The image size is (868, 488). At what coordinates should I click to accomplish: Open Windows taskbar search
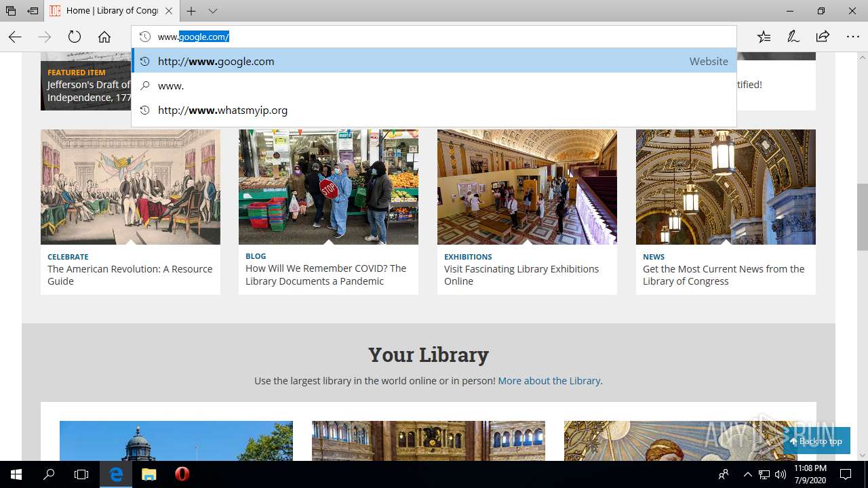click(49, 474)
